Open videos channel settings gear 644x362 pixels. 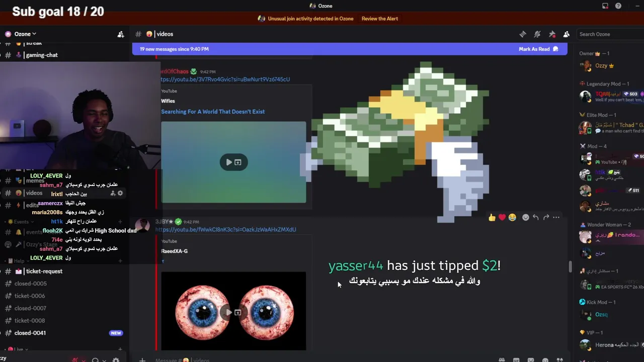[x=120, y=193]
